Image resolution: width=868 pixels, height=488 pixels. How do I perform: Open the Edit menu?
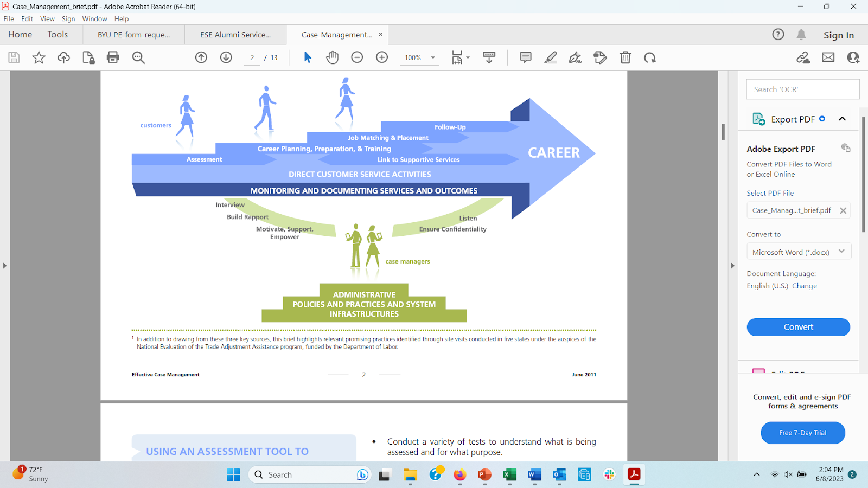pos(27,19)
